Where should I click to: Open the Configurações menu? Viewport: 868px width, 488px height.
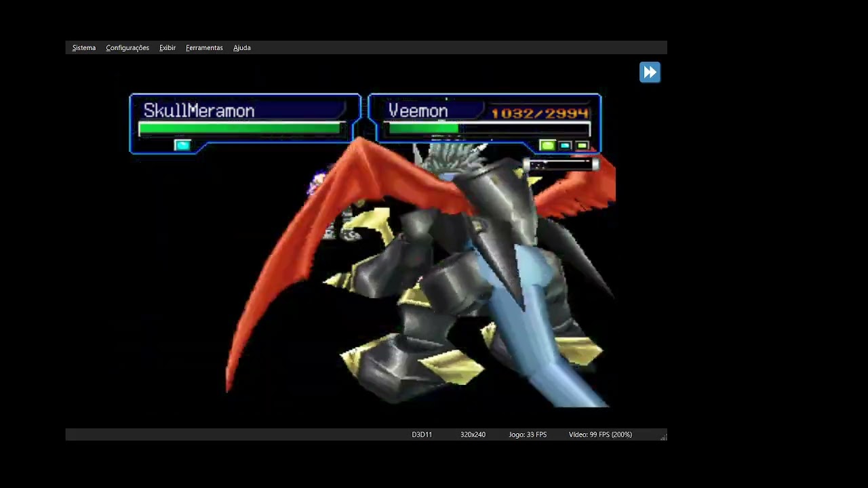[127, 48]
